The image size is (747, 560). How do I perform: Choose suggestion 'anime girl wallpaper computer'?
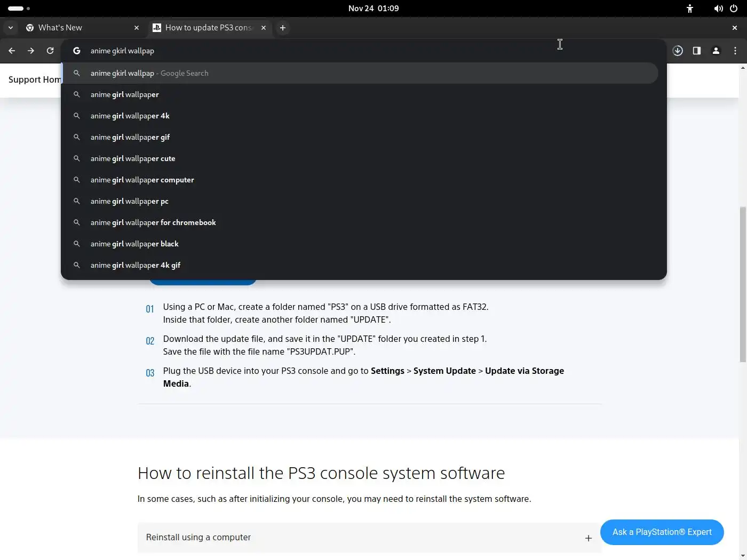click(360, 180)
